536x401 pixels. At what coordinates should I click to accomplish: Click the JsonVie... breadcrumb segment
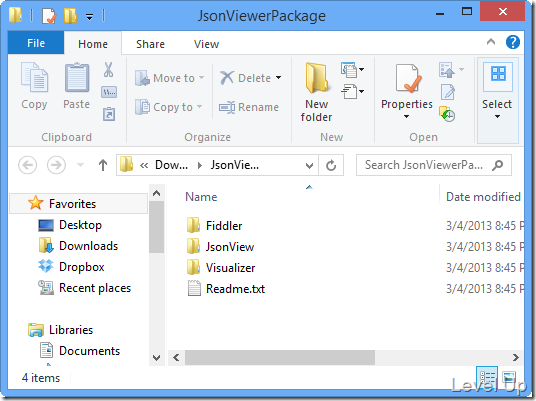click(x=235, y=165)
